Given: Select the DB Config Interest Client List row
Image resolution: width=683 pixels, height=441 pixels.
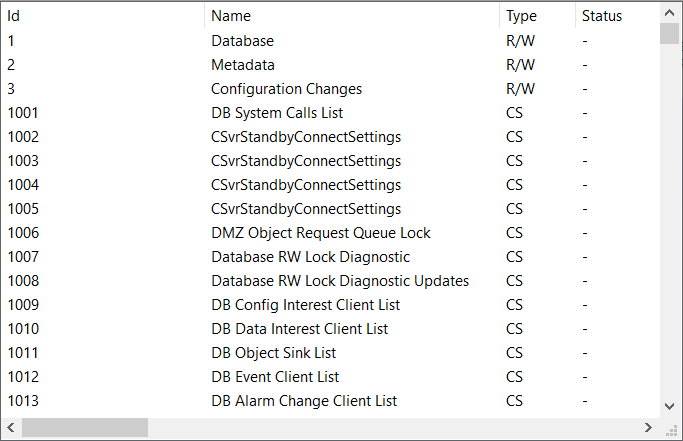Looking at the screenshot, I should [305, 305].
